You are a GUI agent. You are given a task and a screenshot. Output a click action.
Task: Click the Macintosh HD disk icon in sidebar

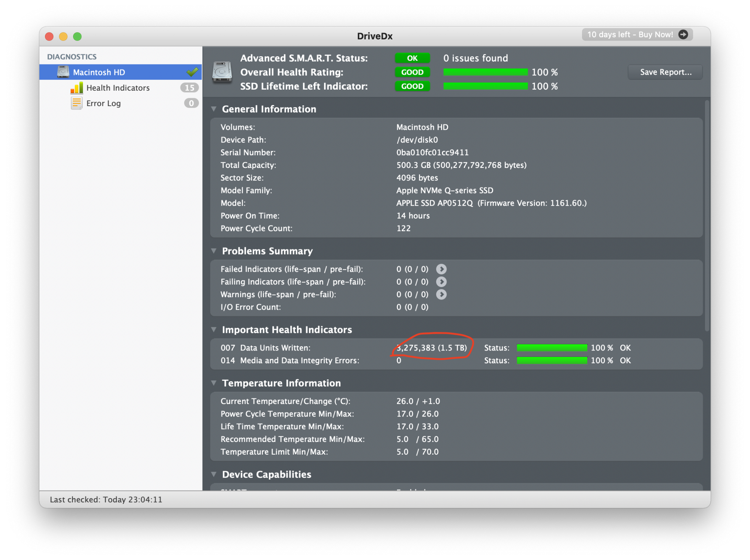pos(63,72)
